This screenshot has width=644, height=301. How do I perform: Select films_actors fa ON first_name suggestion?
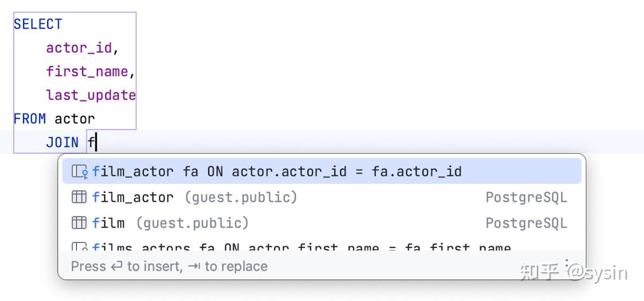[301, 247]
